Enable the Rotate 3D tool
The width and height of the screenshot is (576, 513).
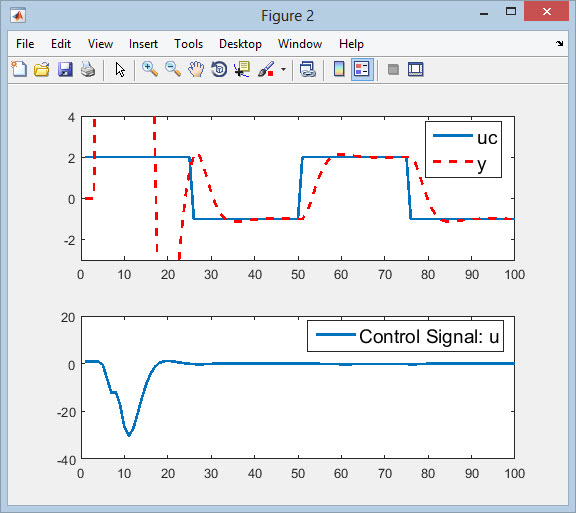(219, 69)
